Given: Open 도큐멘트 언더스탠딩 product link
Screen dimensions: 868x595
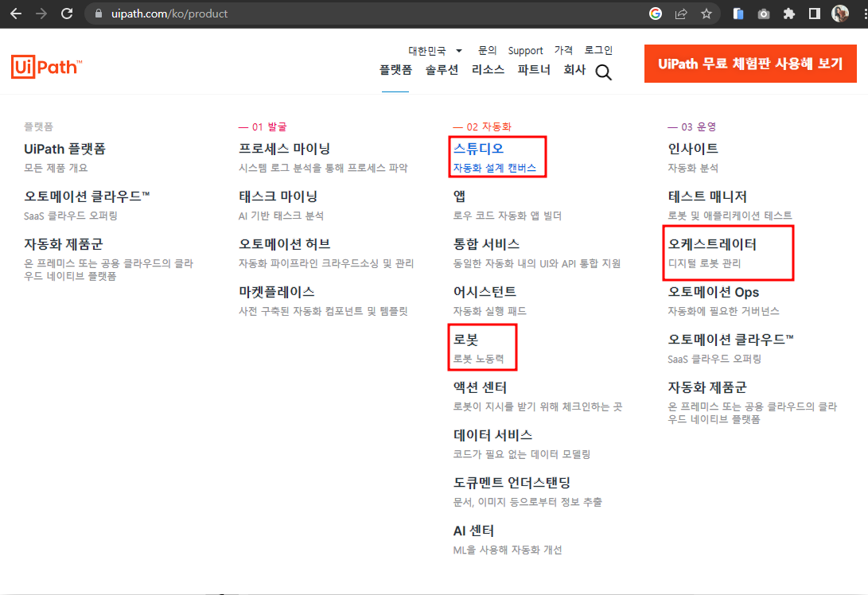Looking at the screenshot, I should coord(512,483).
